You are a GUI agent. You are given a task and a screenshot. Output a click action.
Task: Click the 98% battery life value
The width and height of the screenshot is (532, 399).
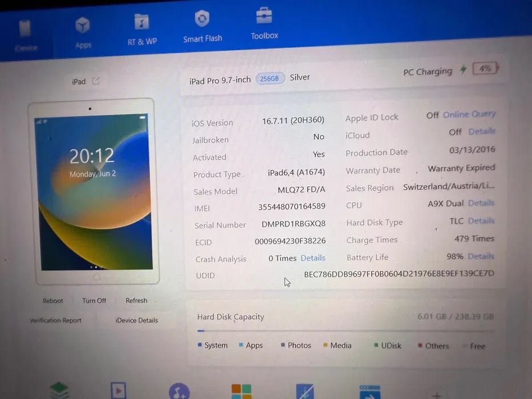[455, 256]
